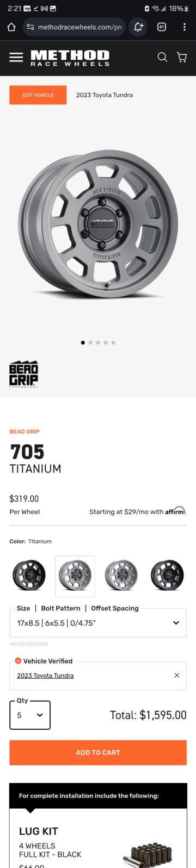Open the Qty quantity dropdown
Viewport: 196px width, 868px height.
click(x=30, y=715)
